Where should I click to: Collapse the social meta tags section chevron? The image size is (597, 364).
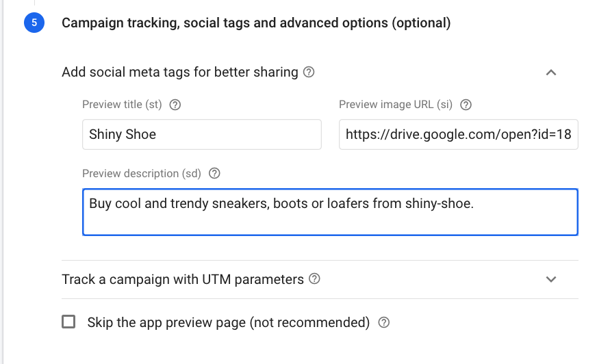pyautogui.click(x=551, y=73)
